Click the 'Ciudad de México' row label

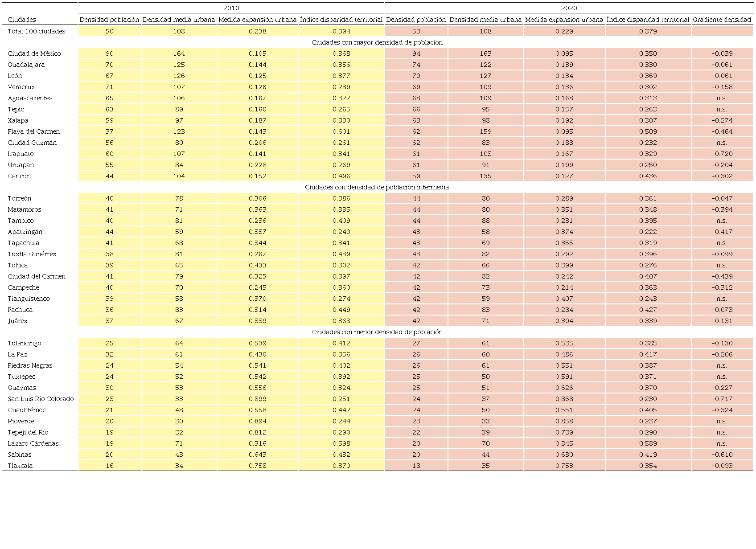coord(34,53)
